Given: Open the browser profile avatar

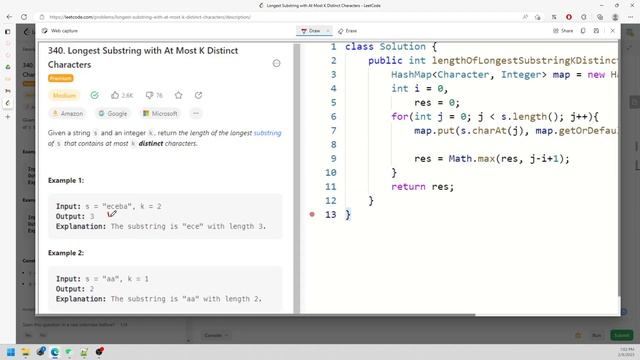Looking at the screenshot, I should pos(615,17).
